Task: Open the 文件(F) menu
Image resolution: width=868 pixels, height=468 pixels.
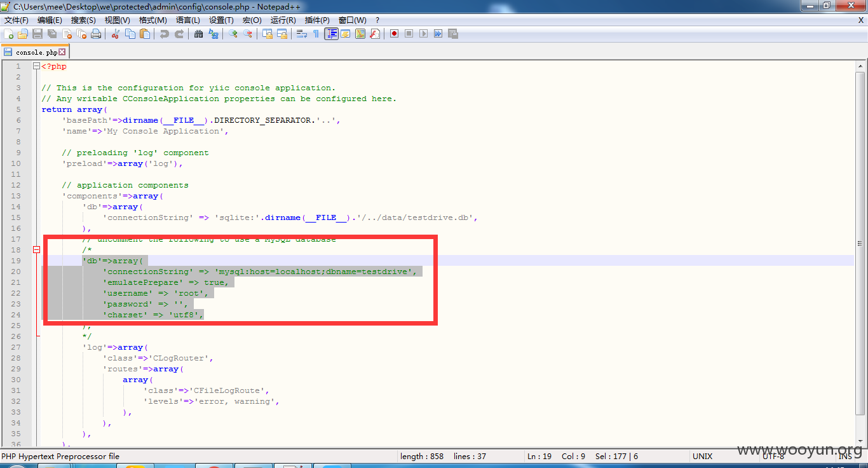Action: click(x=17, y=20)
